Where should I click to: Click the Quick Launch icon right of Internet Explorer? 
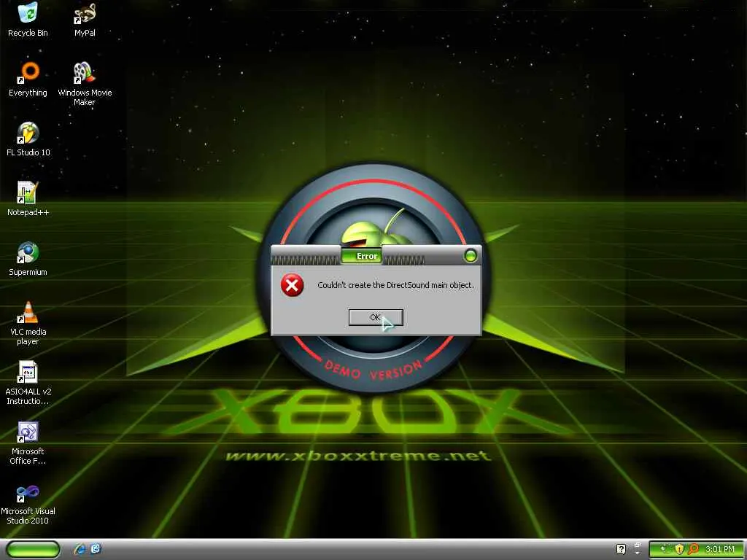point(96,549)
